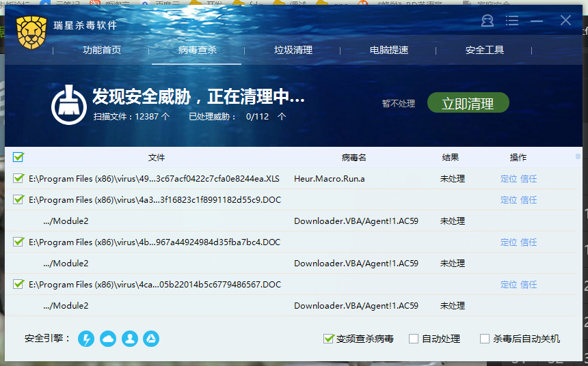Image resolution: width=588 pixels, height=366 pixels.
Task: Disable 变频查杀病毒 checkbox
Action: (x=328, y=339)
